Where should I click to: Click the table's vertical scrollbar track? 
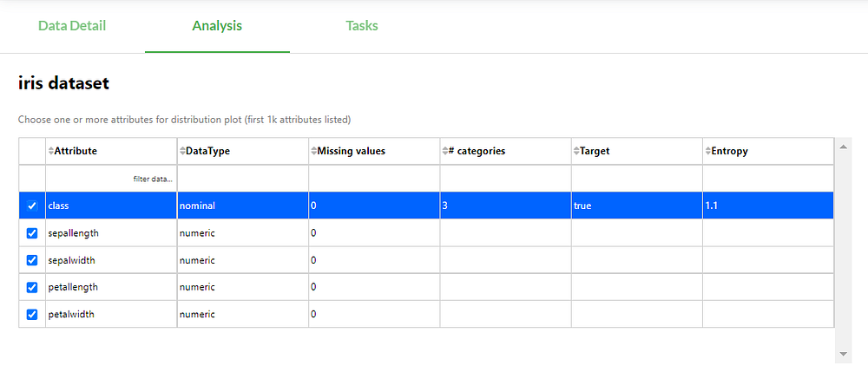coord(842,251)
